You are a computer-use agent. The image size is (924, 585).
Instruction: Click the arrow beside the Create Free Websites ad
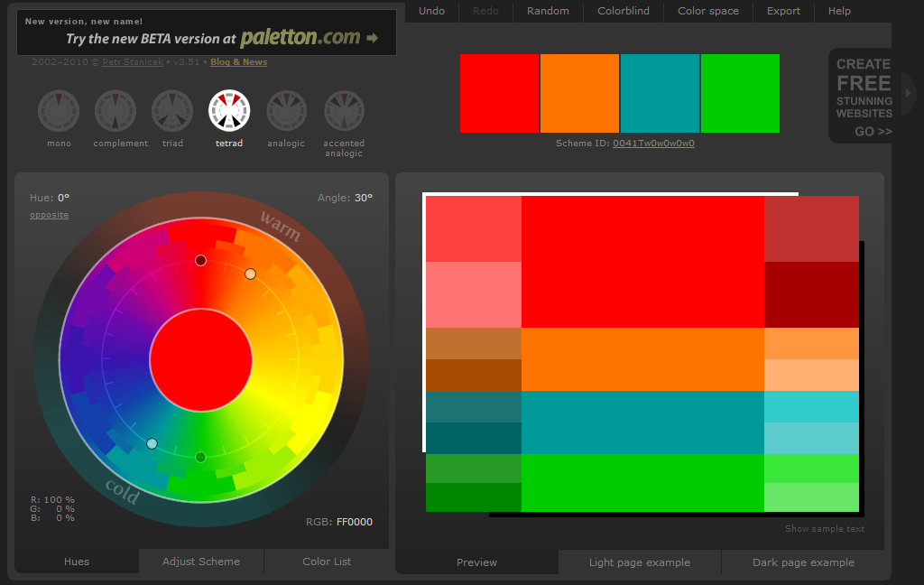908,93
